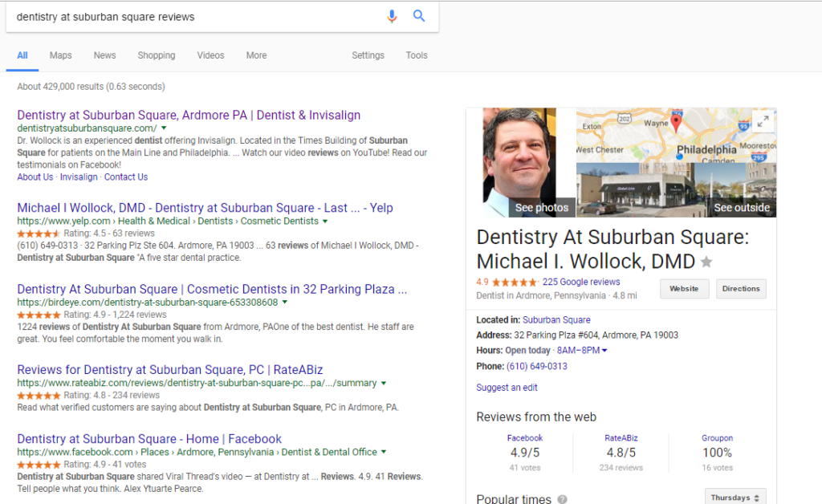Open the Michael I Wollock Yelp result
822x504 pixels.
(205, 208)
